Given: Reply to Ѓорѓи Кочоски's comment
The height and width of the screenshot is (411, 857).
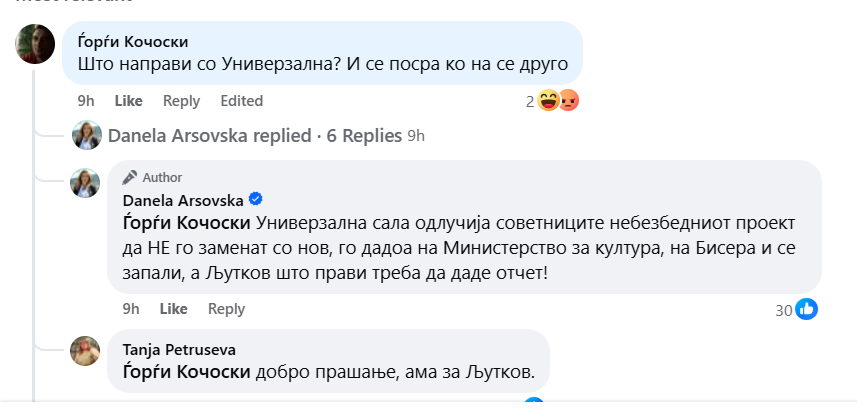Looking at the screenshot, I should (181, 101).
